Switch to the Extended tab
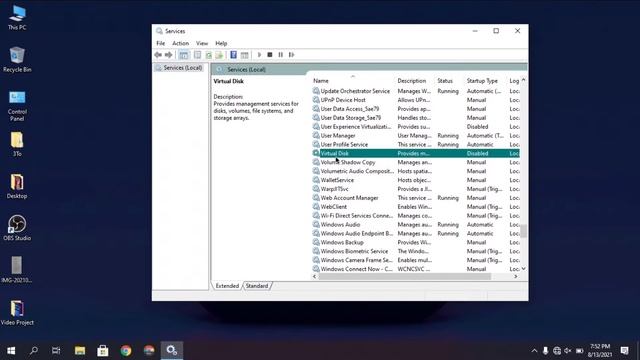The image size is (640, 360). [x=227, y=286]
